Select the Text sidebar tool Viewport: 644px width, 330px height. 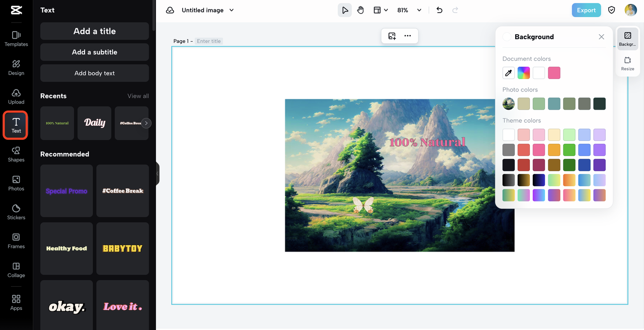(x=16, y=125)
